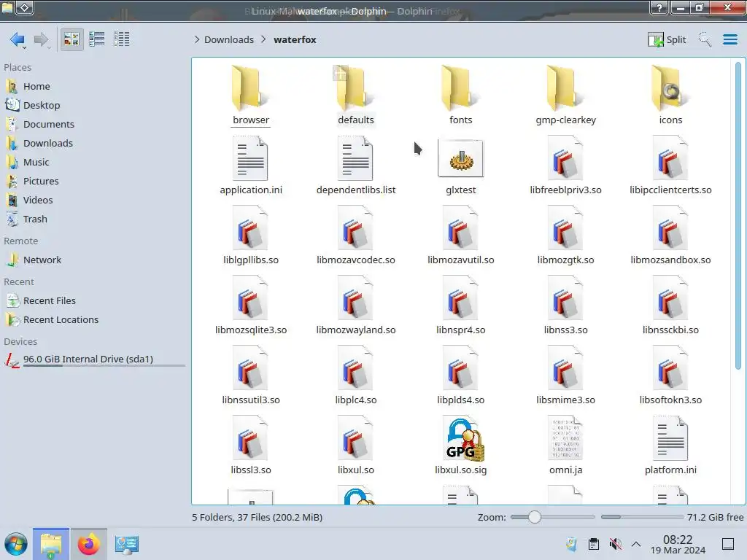Toggle Split view
The image size is (747, 560).
point(667,39)
